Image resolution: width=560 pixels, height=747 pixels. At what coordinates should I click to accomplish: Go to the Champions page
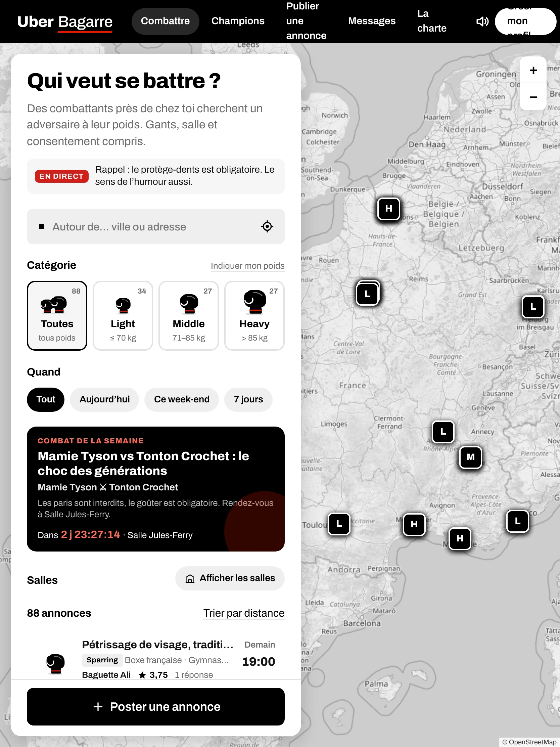(x=238, y=21)
